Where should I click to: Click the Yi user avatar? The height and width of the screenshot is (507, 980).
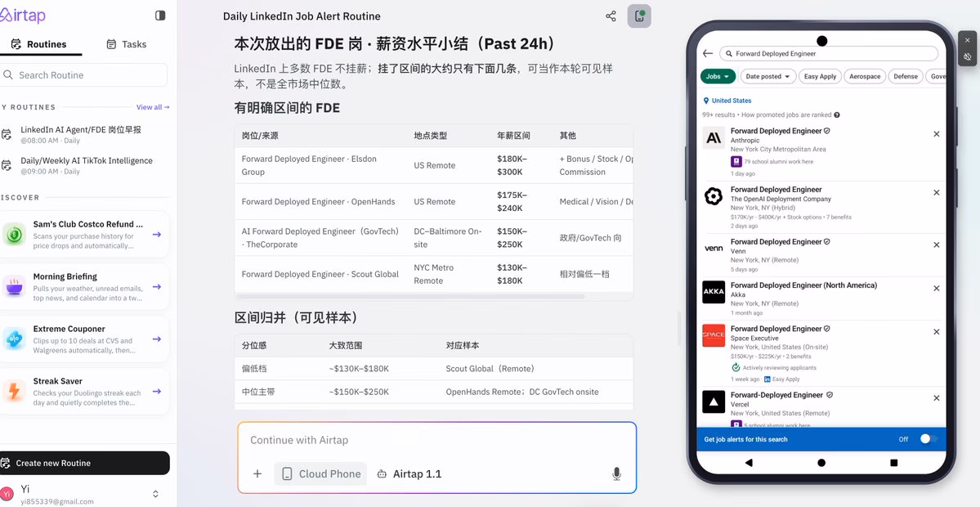click(x=7, y=494)
